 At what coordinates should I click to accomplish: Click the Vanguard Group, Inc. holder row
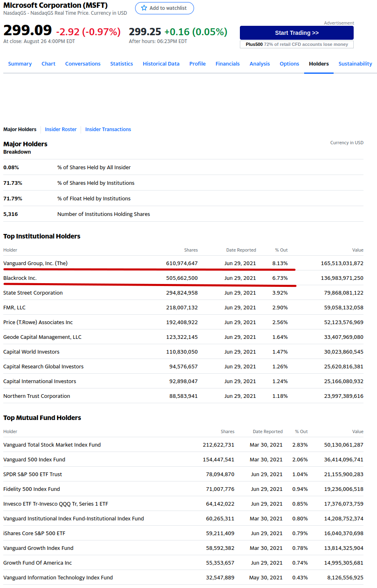click(x=36, y=263)
